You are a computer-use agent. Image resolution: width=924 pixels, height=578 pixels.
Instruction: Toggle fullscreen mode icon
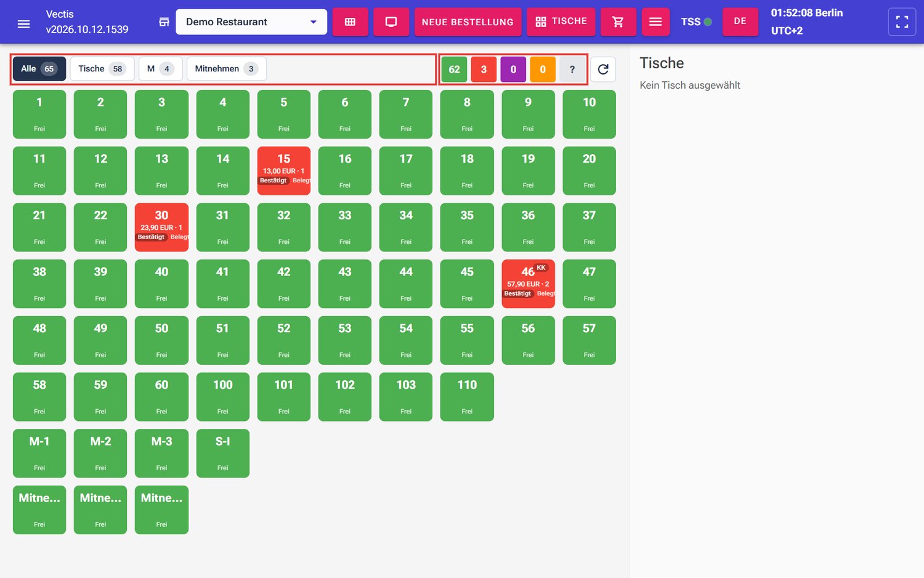(902, 22)
